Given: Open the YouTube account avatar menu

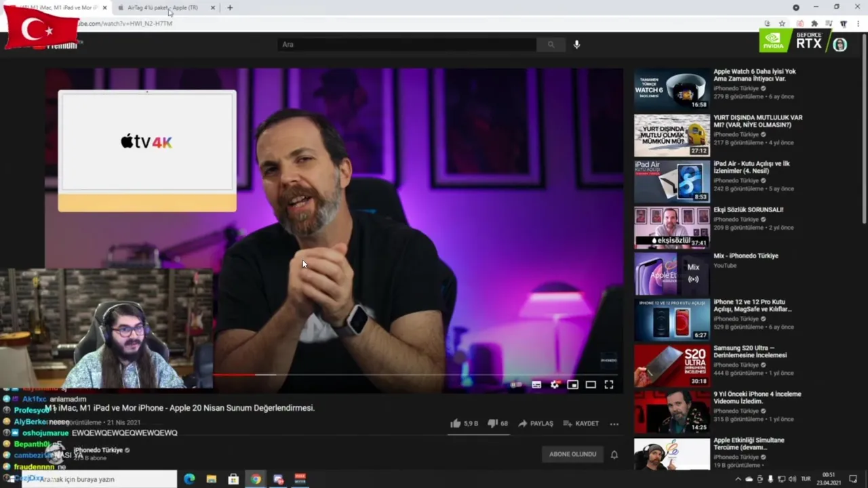Looking at the screenshot, I should point(840,45).
